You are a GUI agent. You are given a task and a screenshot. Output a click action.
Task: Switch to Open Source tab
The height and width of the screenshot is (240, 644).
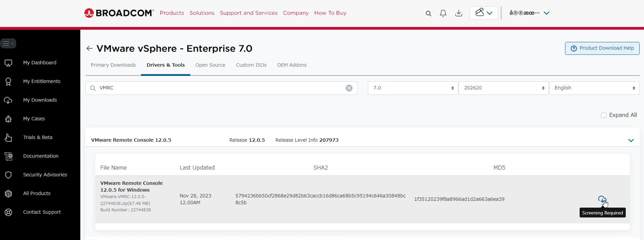pyautogui.click(x=210, y=65)
